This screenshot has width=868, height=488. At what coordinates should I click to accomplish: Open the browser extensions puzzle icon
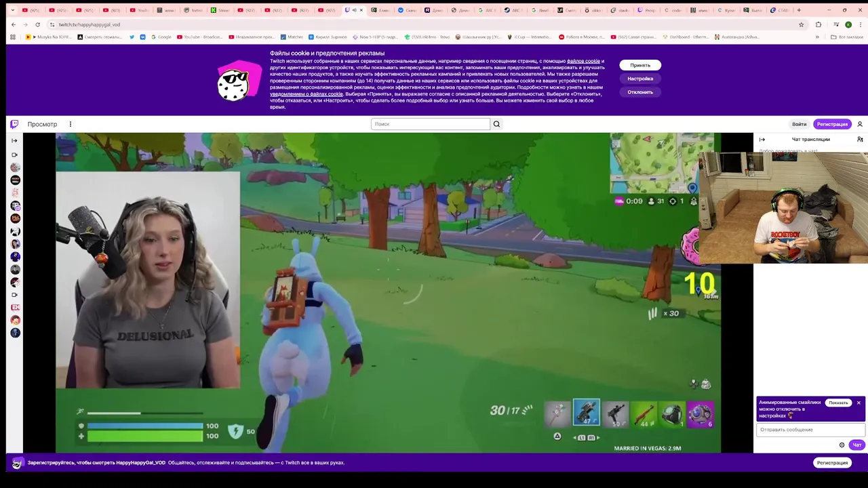tap(818, 24)
